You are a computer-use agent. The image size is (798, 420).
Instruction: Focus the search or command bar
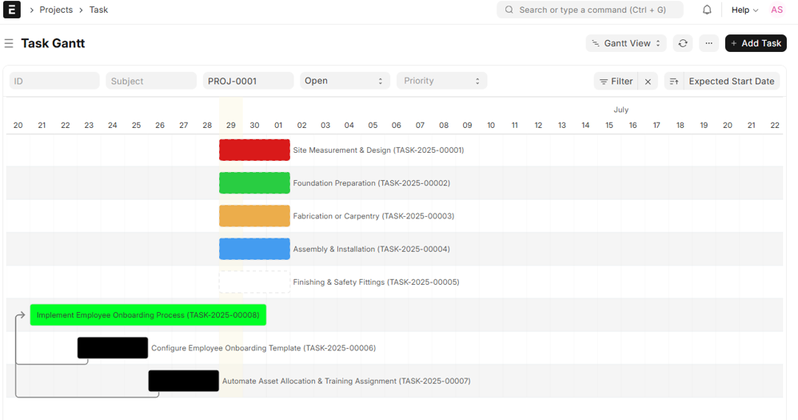coord(590,10)
